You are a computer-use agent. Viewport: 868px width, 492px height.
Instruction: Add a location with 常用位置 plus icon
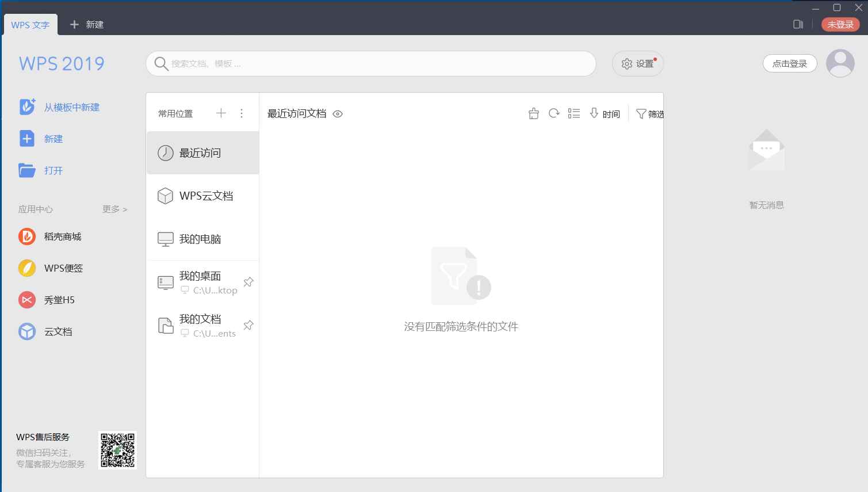click(221, 113)
